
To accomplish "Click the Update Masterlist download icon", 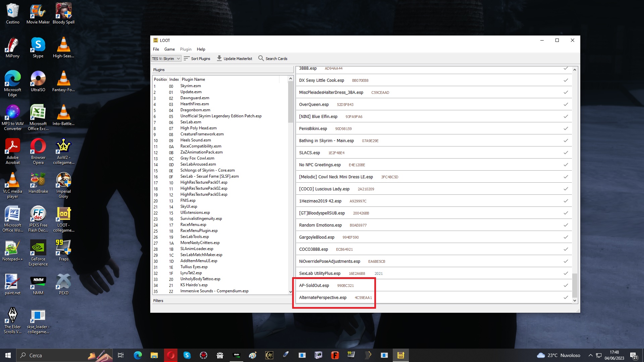I will (x=219, y=58).
